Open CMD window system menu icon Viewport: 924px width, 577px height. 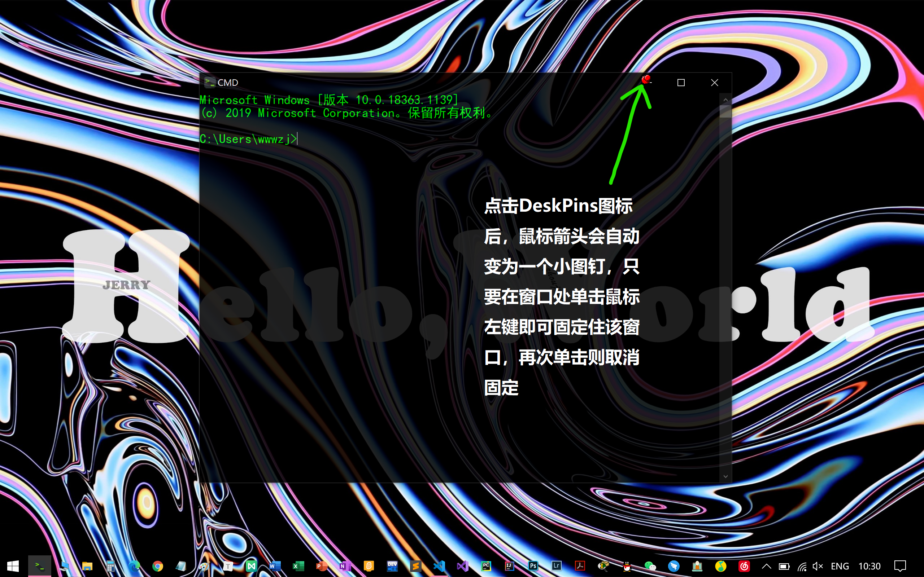point(209,83)
